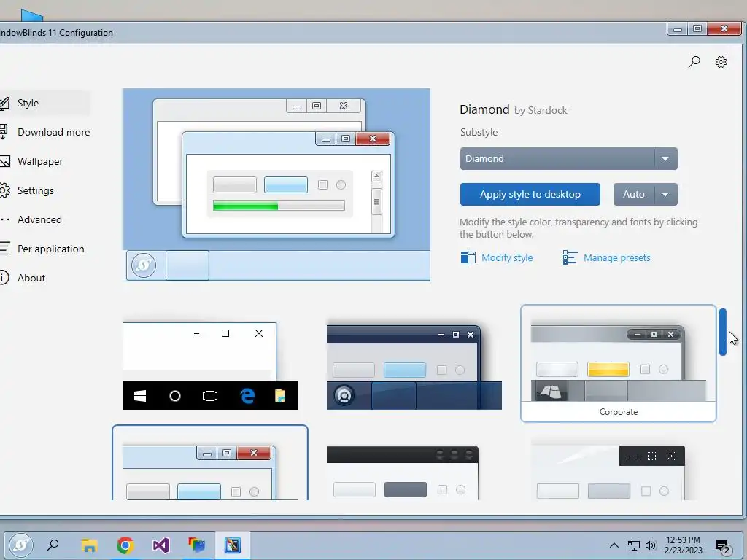The width and height of the screenshot is (747, 560).
Task: Click the Settings gear icon in sidebar
Action: (x=4, y=190)
